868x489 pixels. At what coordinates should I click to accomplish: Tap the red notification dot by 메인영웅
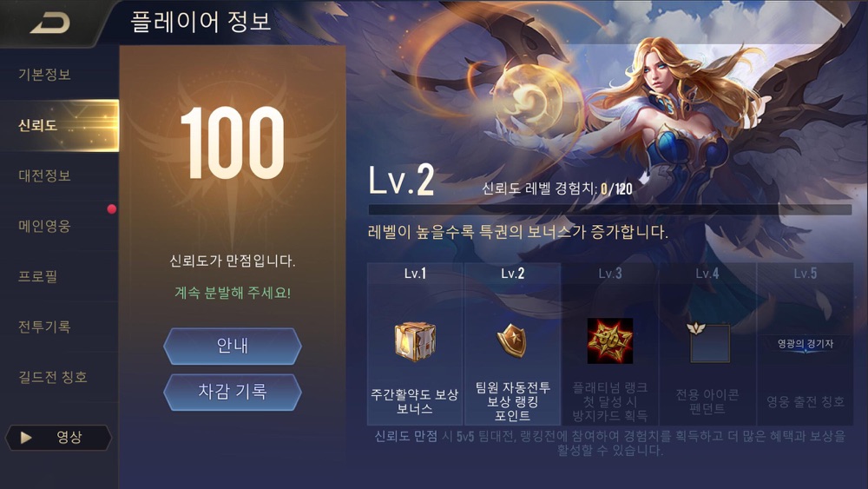point(111,208)
